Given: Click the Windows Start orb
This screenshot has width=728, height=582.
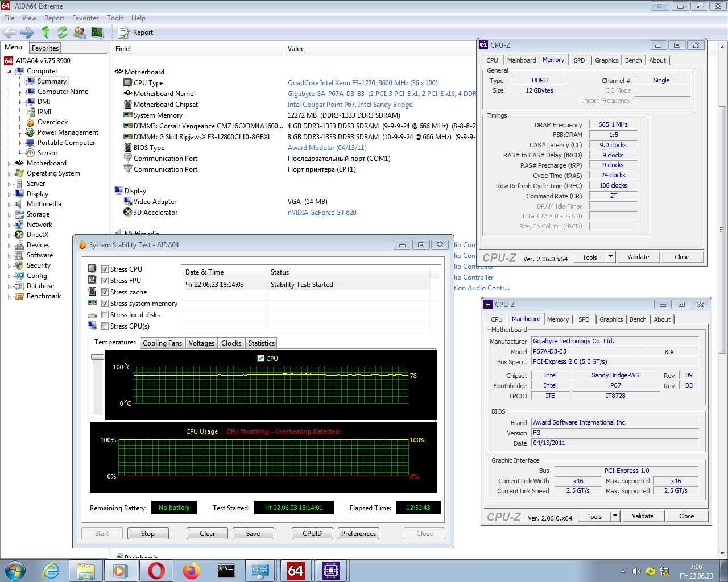Looking at the screenshot, I should pos(15,570).
